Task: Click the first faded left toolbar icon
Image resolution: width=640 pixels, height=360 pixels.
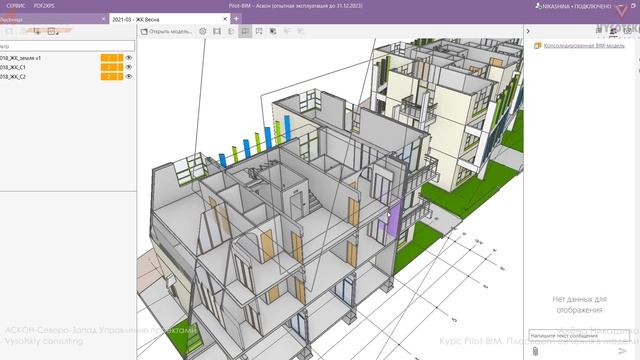Action: coord(9,31)
